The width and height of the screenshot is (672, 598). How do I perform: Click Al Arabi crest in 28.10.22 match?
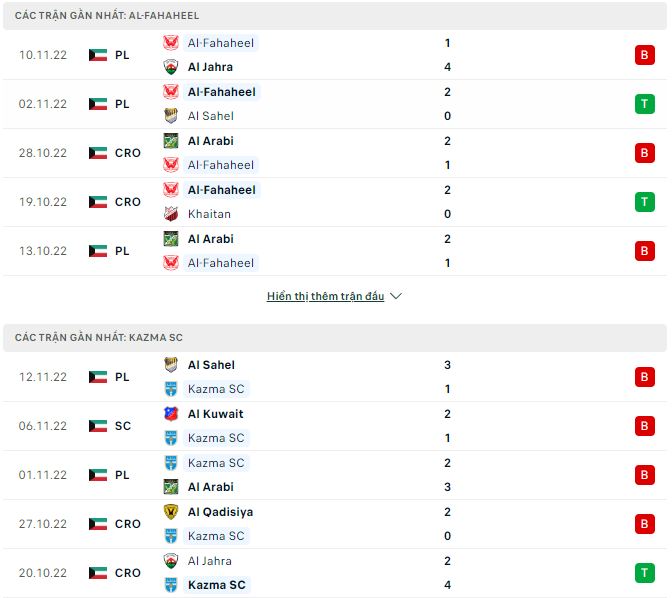coord(171,141)
